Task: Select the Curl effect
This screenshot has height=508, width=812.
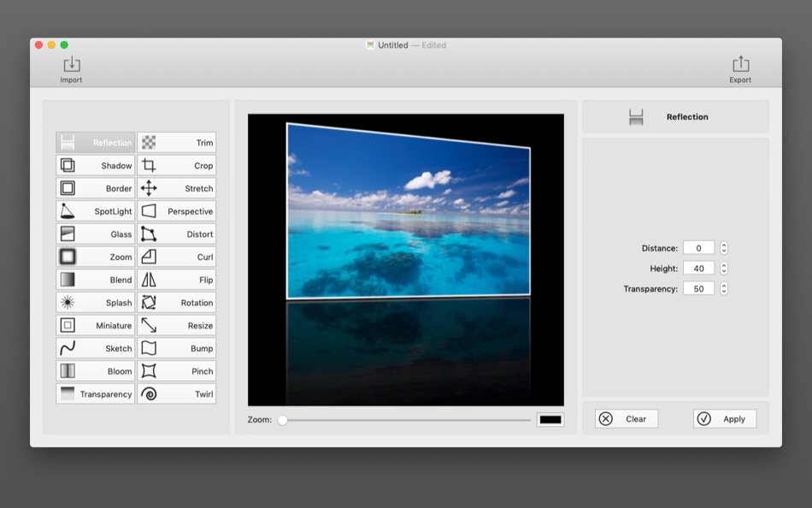Action: click(x=177, y=257)
